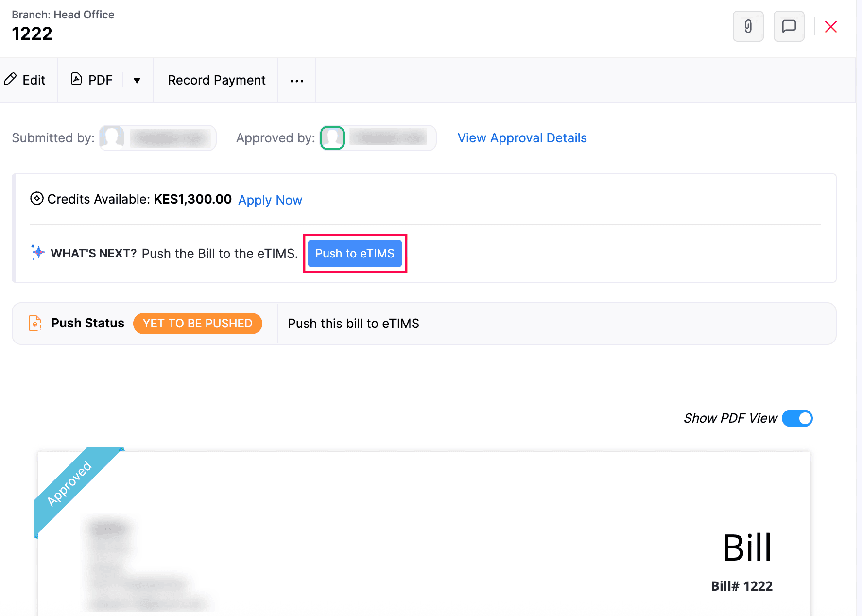Click the Approved by user avatar
Screen dimensions: 862x616
coord(332,138)
